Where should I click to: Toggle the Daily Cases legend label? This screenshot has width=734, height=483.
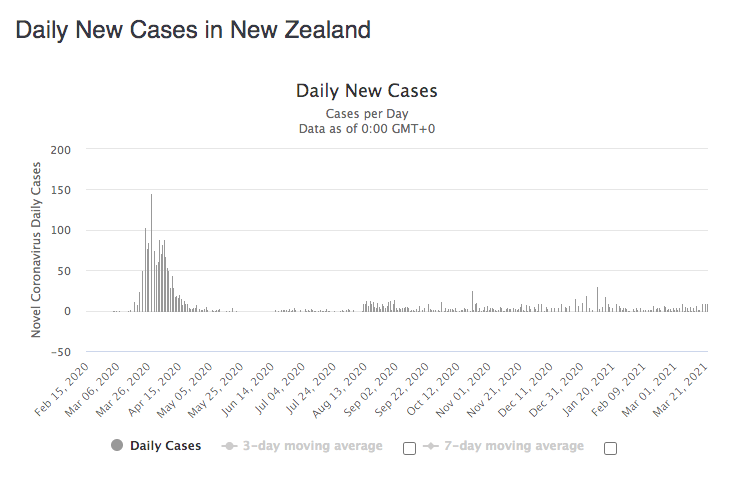(x=165, y=445)
